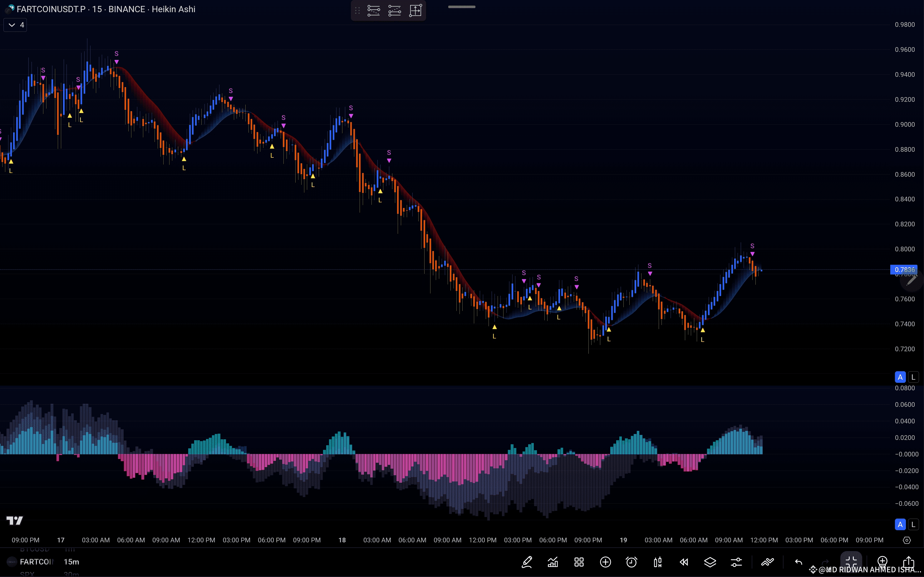Viewport: 924px width, 577px height.
Task: Open the drawing pencil tool
Action: point(527,562)
